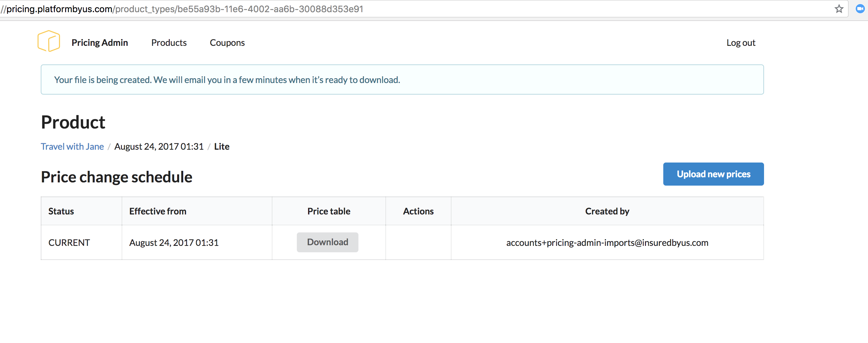Image resolution: width=868 pixels, height=343 pixels.
Task: Click the Actions column header
Action: (x=418, y=211)
